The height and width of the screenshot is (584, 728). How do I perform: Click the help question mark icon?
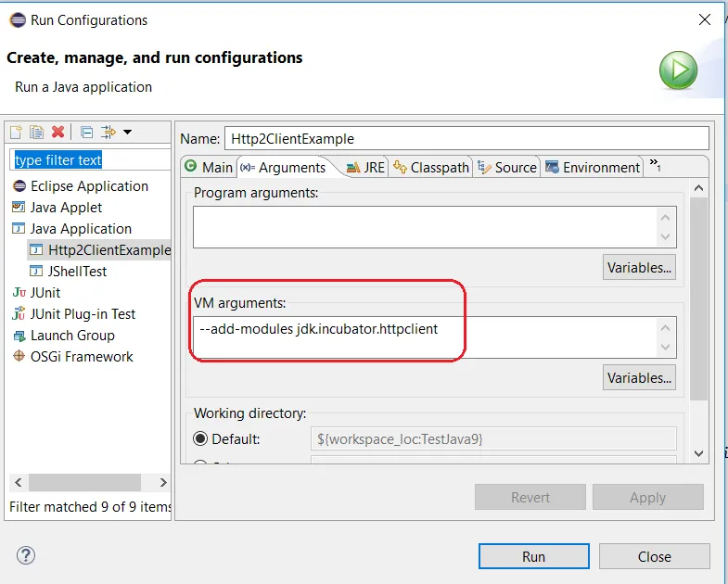coord(26,555)
